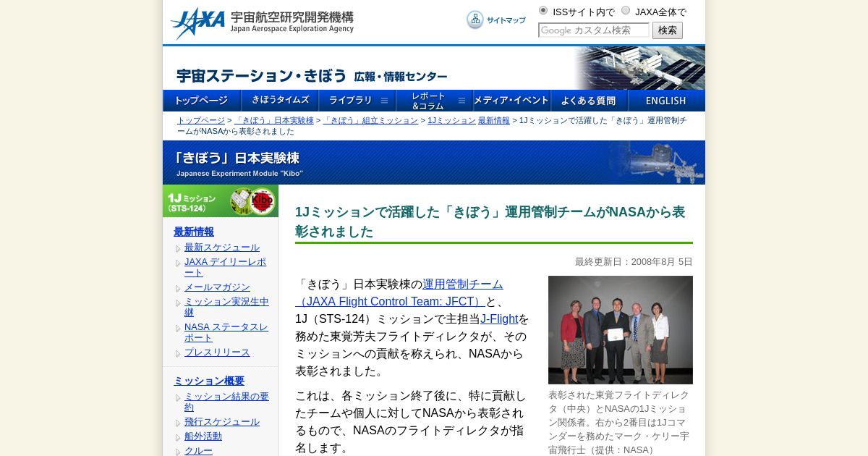Select the ISSサイト内で radio button
This screenshot has width=868, height=456.
543,10
